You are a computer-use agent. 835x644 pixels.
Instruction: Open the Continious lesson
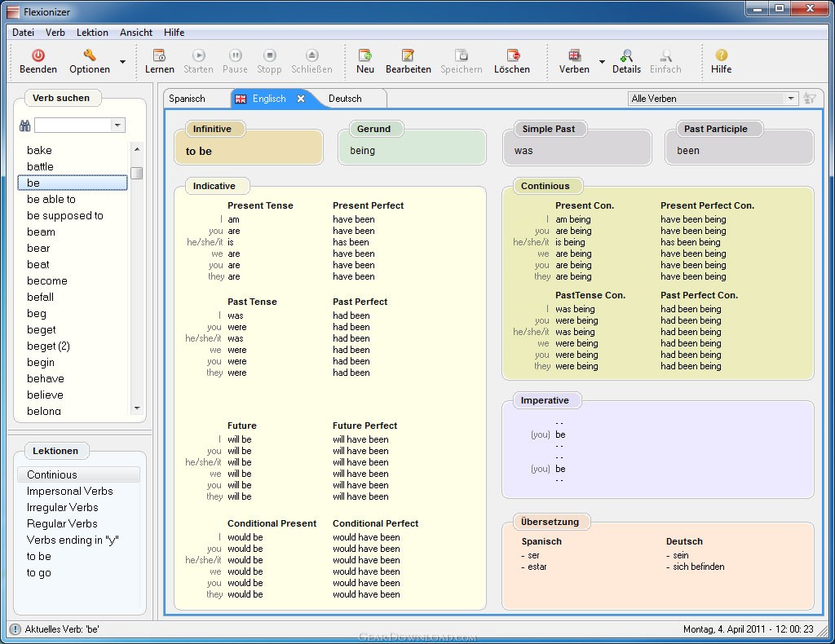pos(78,474)
